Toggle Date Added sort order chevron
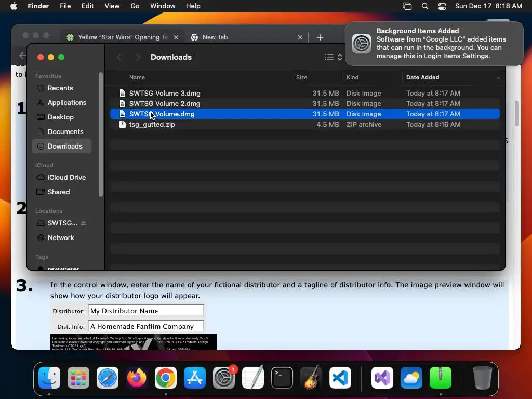The height and width of the screenshot is (399, 532). [x=498, y=78]
